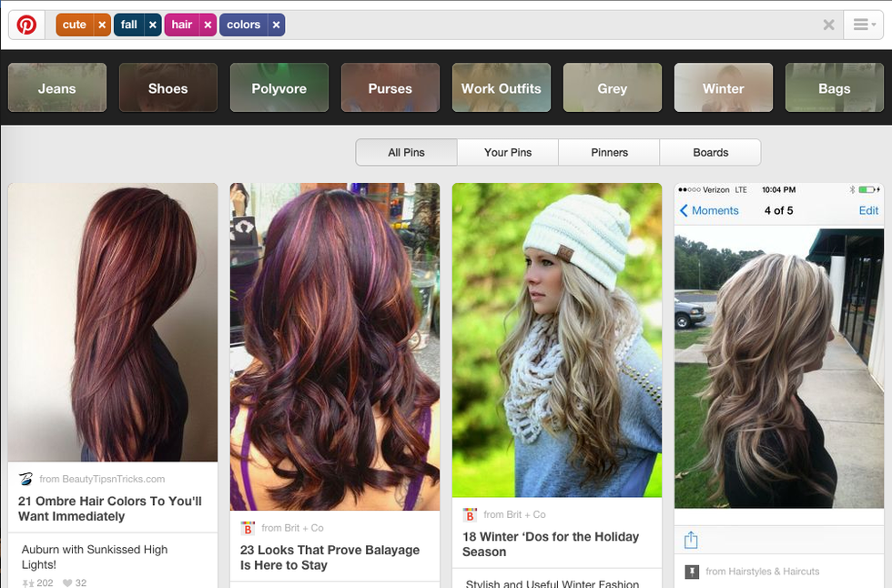Switch to the Your Pins tab
The image size is (892, 588).
click(508, 152)
